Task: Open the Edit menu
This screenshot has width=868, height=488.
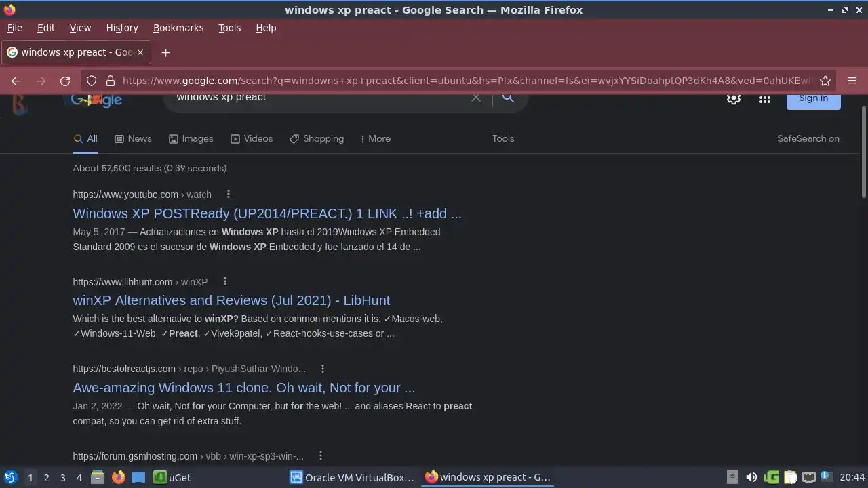Action: pyautogui.click(x=46, y=28)
